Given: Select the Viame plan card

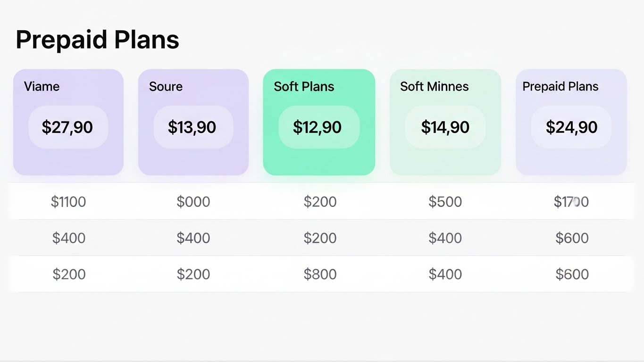Looking at the screenshot, I should pos(68,122).
